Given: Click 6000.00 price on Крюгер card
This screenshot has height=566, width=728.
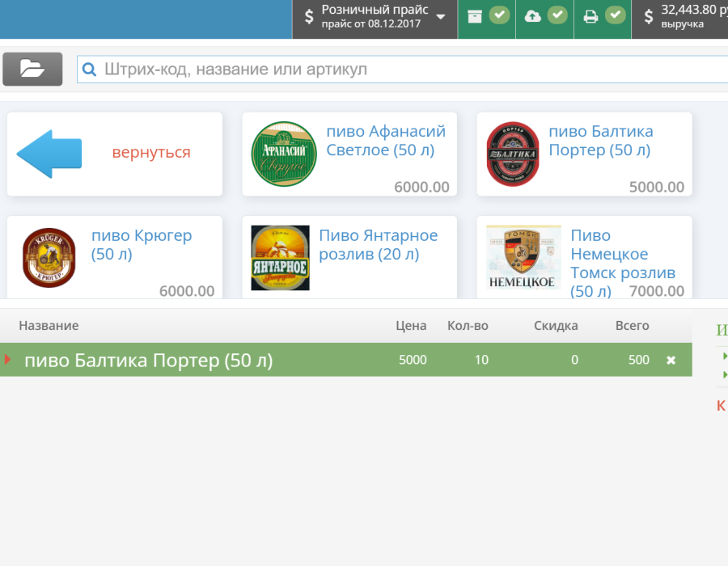Looking at the screenshot, I should pos(187,291).
